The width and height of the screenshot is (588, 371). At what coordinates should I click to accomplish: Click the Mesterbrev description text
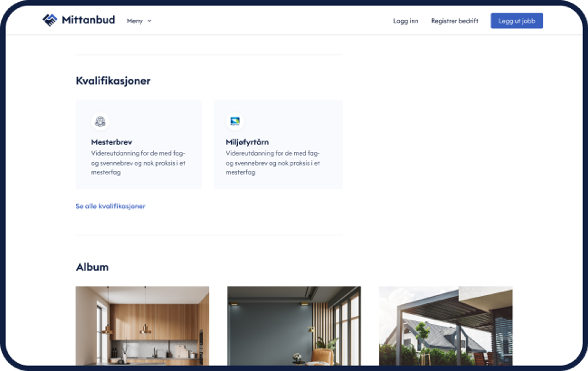138,163
